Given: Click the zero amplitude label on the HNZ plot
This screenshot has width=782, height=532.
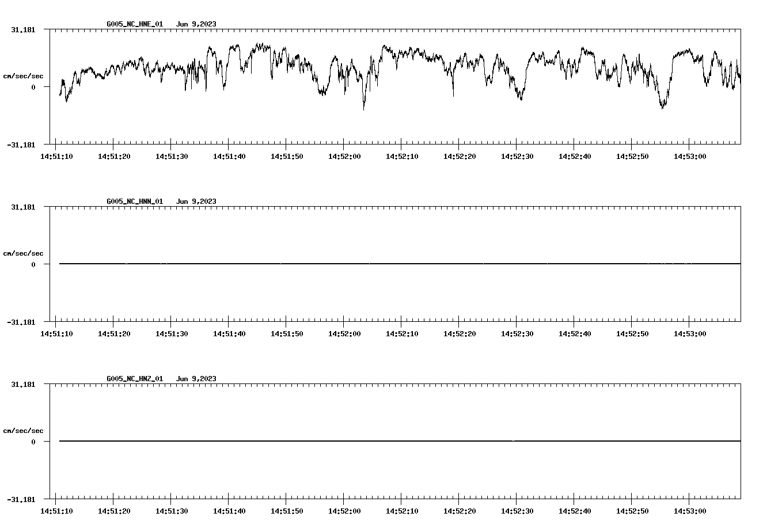Looking at the screenshot, I should click(x=33, y=442).
